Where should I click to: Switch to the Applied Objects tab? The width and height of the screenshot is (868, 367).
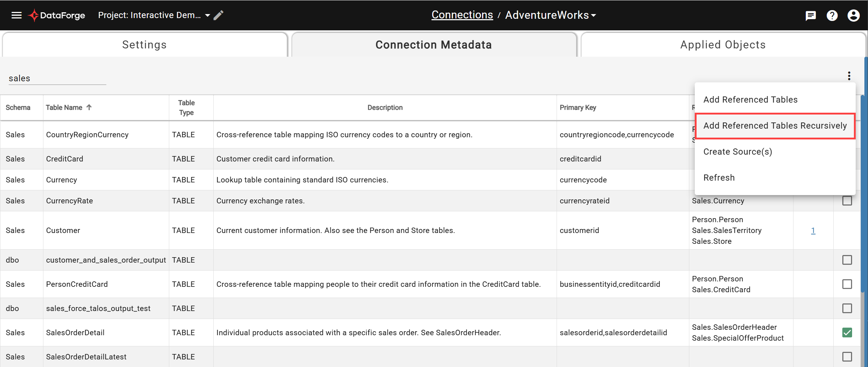coord(722,44)
